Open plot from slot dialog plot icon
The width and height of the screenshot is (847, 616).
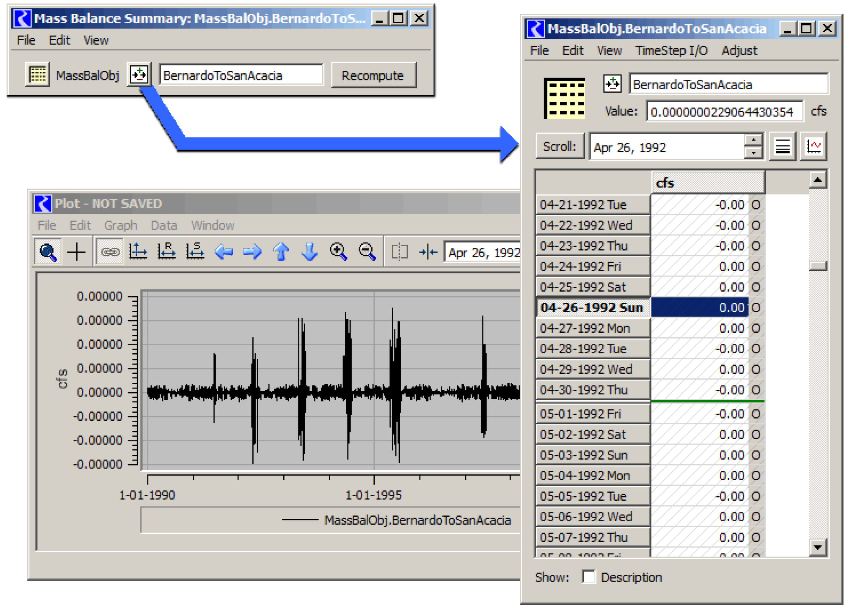(813, 147)
